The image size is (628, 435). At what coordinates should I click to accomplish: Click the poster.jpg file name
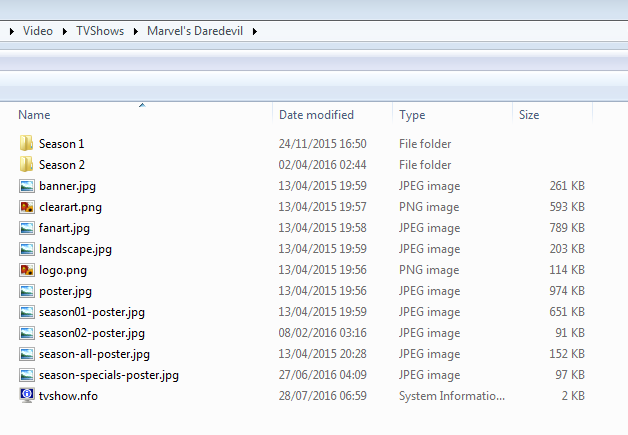[x=65, y=291]
